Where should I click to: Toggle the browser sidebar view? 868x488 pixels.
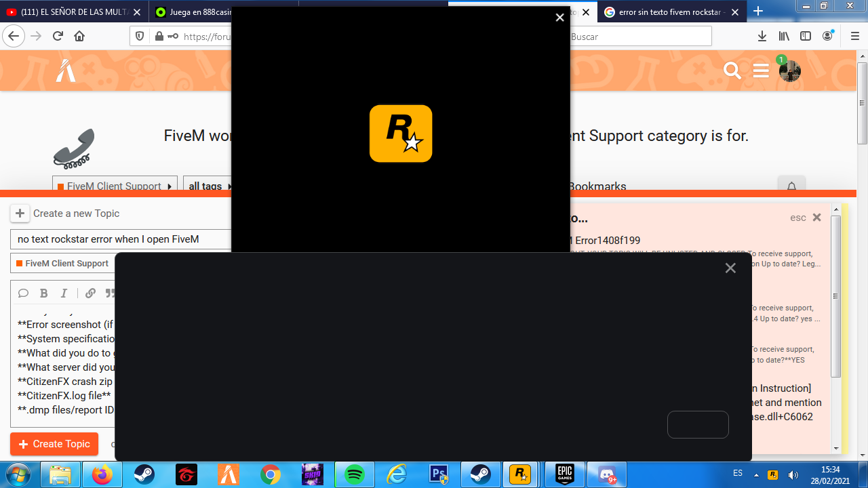pos(805,36)
